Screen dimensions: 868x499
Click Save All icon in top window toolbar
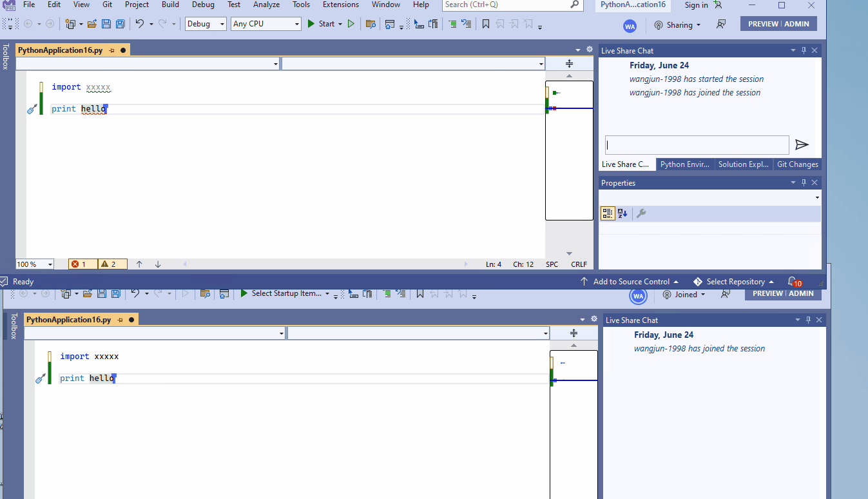click(x=119, y=24)
